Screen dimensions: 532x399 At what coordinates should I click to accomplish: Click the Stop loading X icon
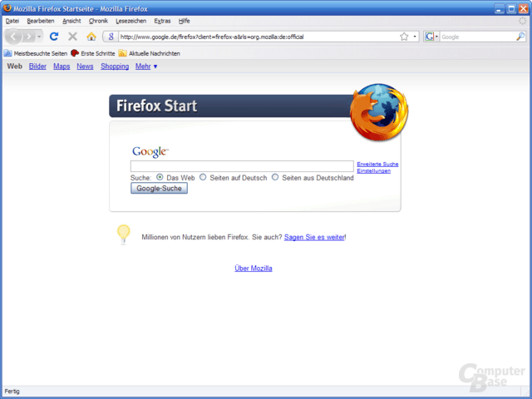click(72, 37)
